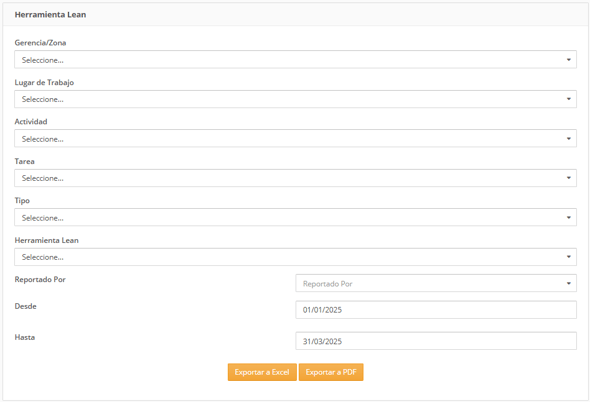590x402 pixels.
Task: Expand the Tipo dropdown
Action: click(x=295, y=217)
